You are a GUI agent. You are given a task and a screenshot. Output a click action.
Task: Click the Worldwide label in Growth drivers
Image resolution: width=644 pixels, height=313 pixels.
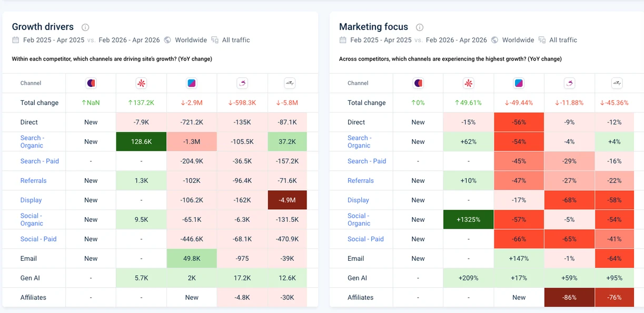pos(191,40)
